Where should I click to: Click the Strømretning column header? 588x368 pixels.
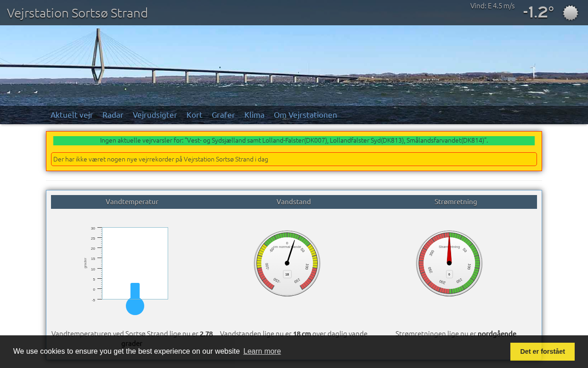(456, 202)
